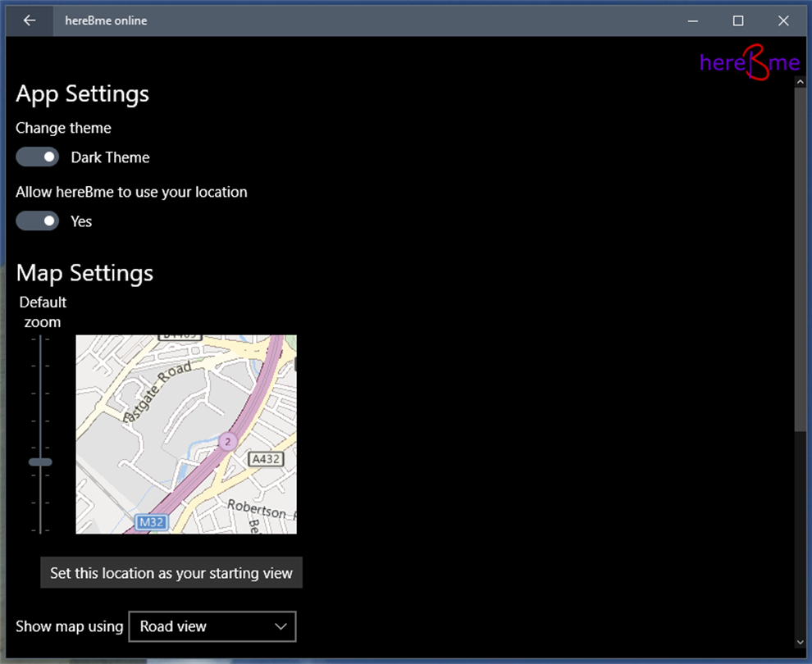This screenshot has width=812, height=664.
Task: Toggle the Dark Theme switch
Action: 37,157
